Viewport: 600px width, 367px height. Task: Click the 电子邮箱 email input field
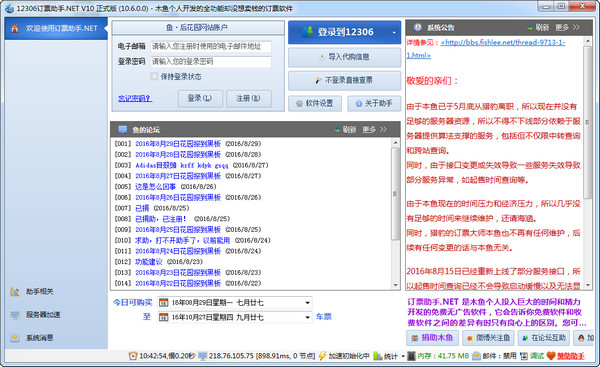[211, 46]
